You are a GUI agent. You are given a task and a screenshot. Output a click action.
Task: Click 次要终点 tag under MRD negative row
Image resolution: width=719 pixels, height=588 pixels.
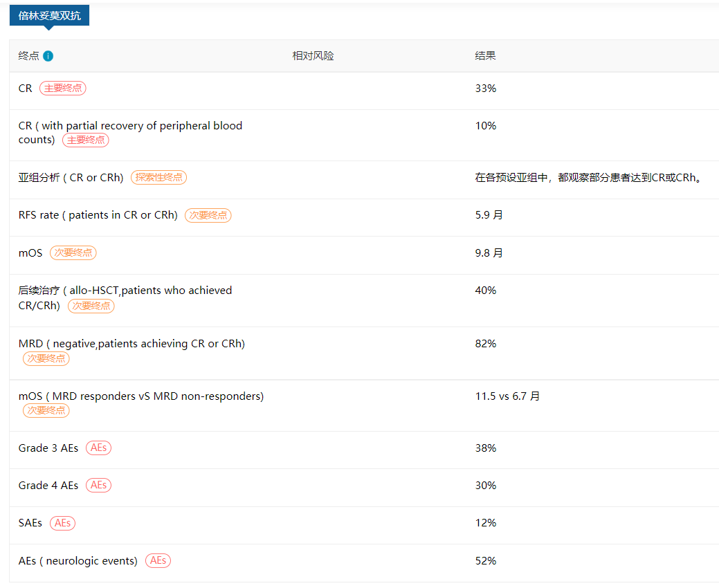coord(46,358)
